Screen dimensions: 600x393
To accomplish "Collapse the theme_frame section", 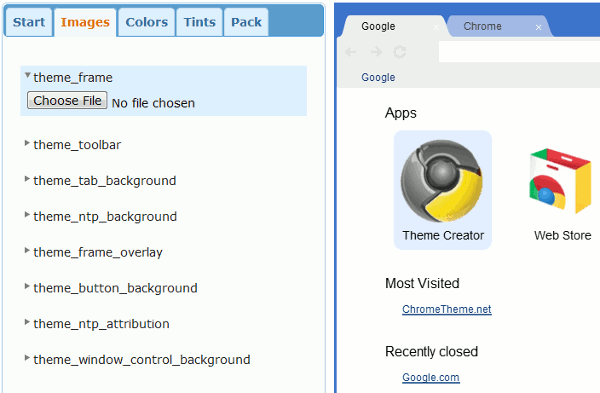I will point(28,75).
